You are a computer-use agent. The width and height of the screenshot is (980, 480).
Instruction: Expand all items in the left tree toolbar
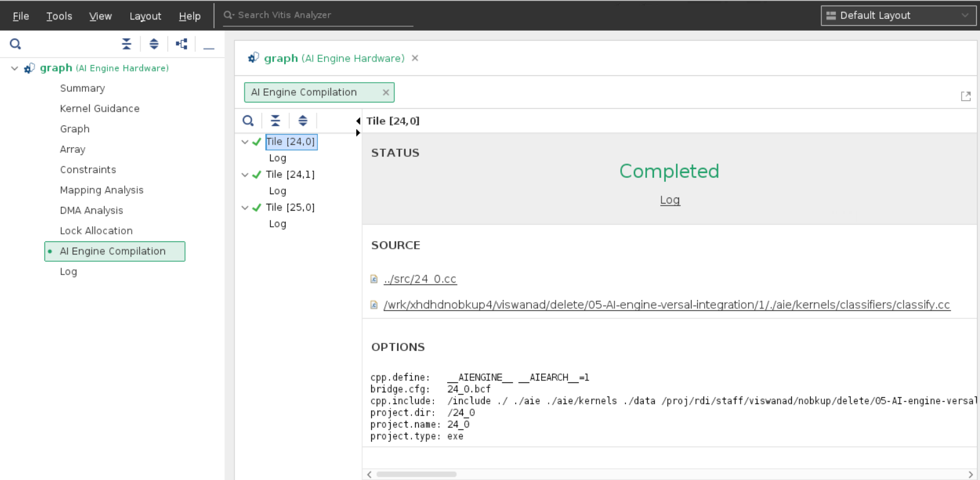154,44
